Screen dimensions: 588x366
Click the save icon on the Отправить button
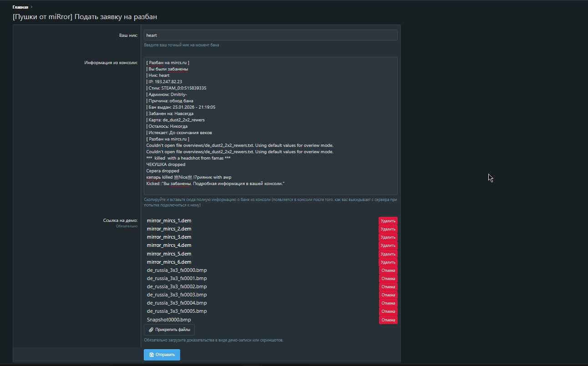152,355
